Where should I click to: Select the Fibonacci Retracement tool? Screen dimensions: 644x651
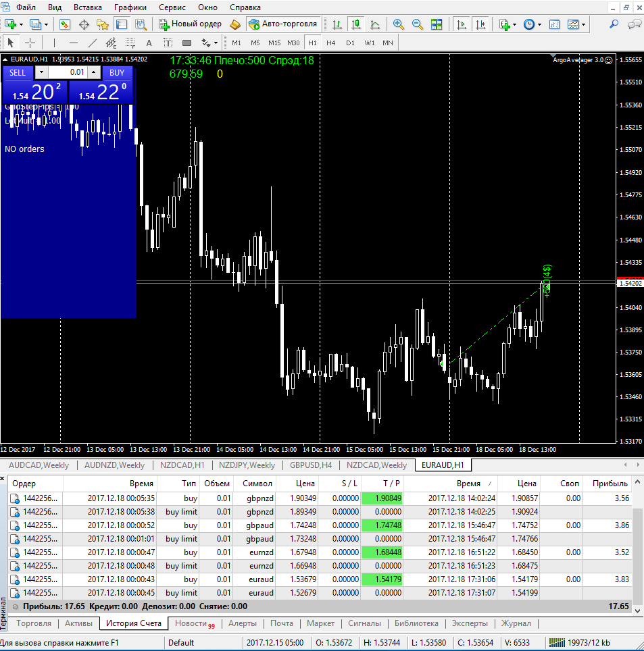(130, 43)
